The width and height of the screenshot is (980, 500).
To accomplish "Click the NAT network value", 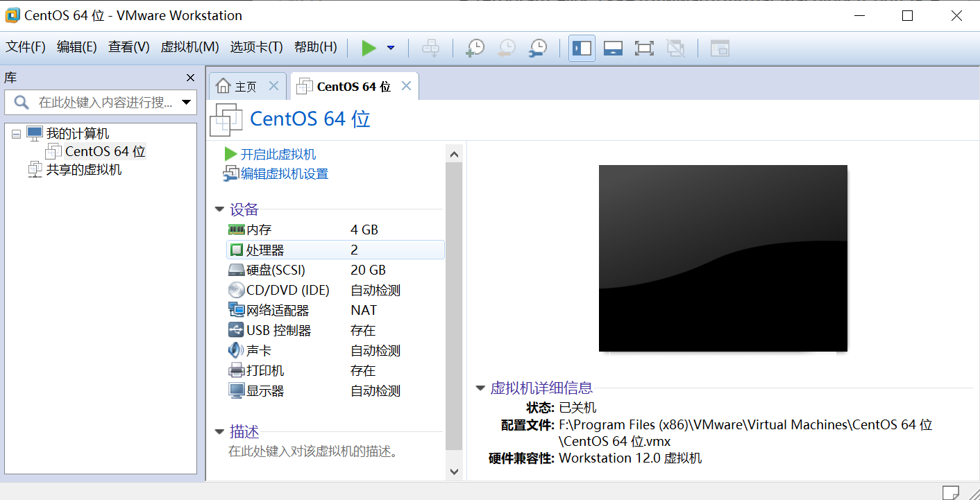I will point(364,310).
